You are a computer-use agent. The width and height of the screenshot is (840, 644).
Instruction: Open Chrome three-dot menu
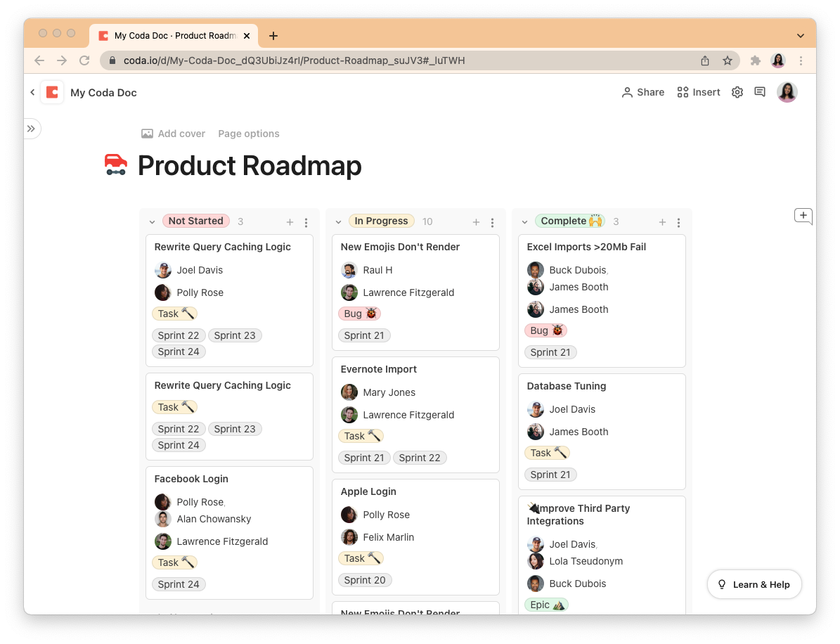[801, 60]
